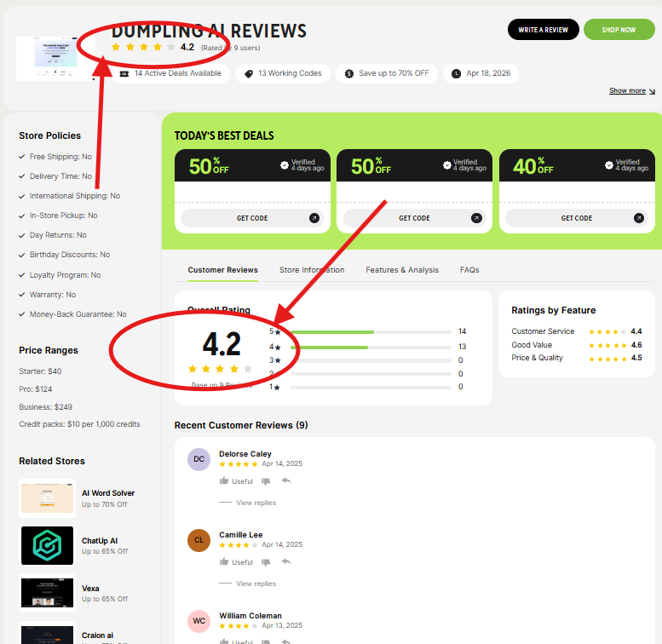Click Good Value feature rating row

pyautogui.click(x=576, y=345)
